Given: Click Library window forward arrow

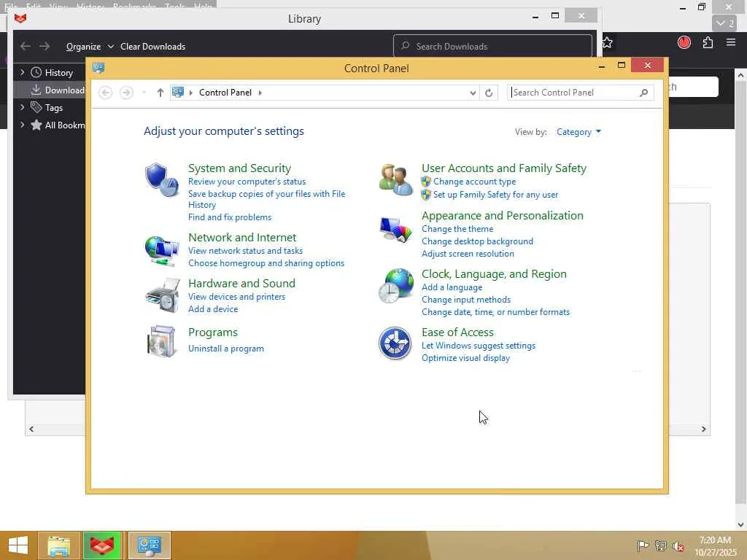Looking at the screenshot, I should (x=44, y=46).
